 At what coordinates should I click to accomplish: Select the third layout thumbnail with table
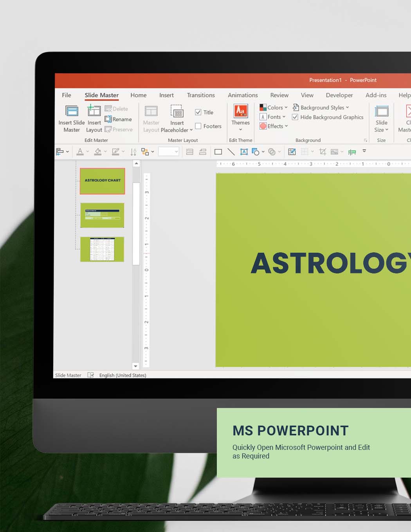[102, 249]
